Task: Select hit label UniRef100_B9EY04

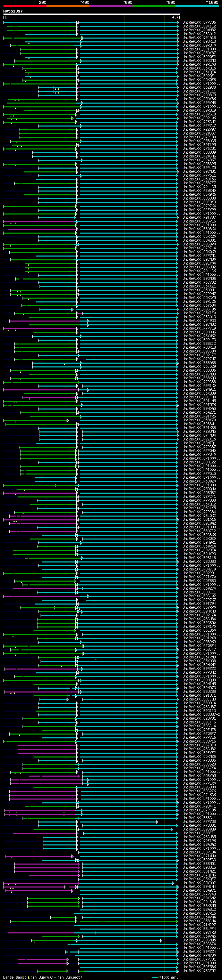Action: pos(199,263)
